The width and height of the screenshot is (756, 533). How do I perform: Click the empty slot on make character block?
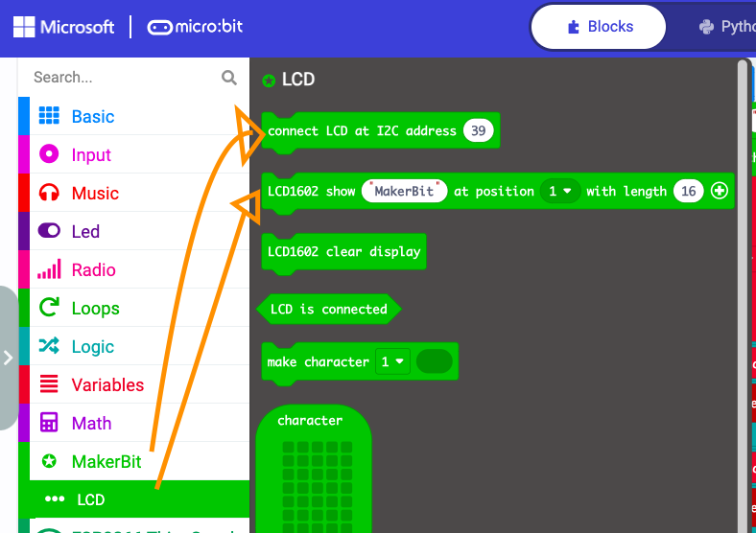(434, 361)
